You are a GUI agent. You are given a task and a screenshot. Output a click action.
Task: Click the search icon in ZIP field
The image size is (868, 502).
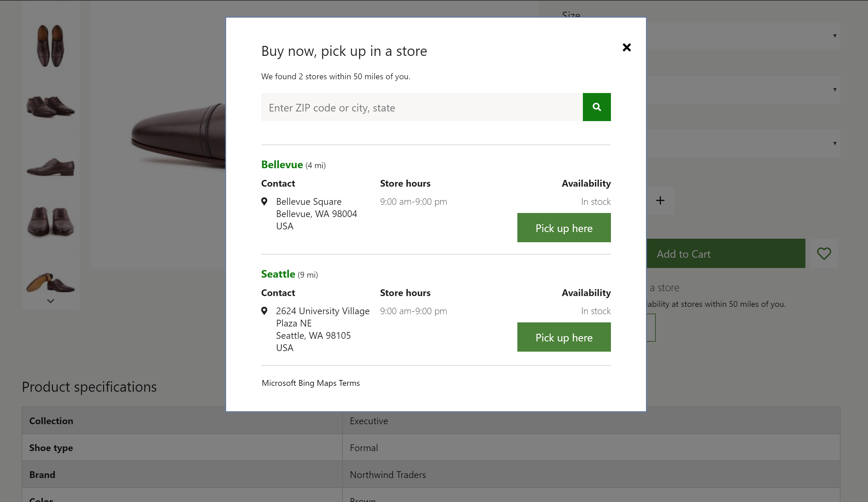point(597,107)
